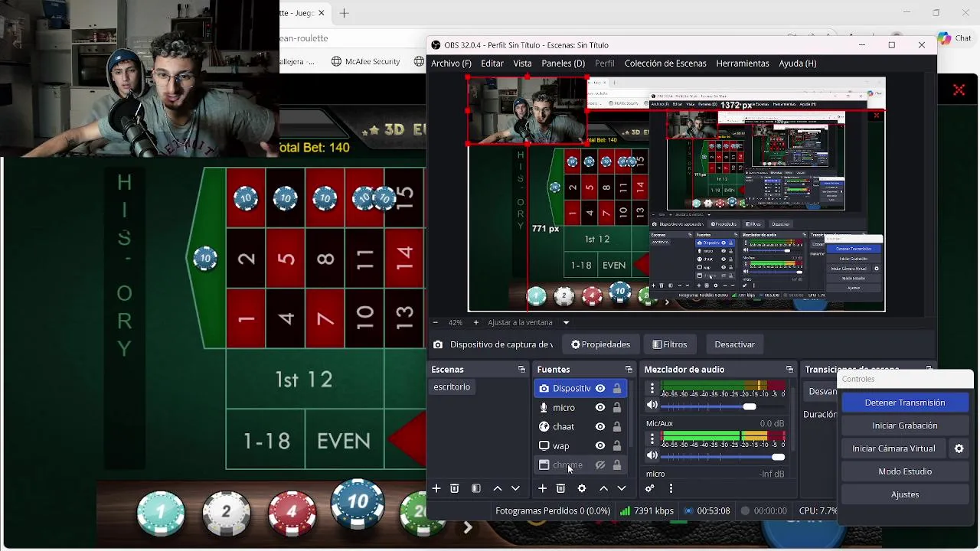This screenshot has height=551, width=980.
Task: Show the hidden chrome source
Action: tap(600, 465)
